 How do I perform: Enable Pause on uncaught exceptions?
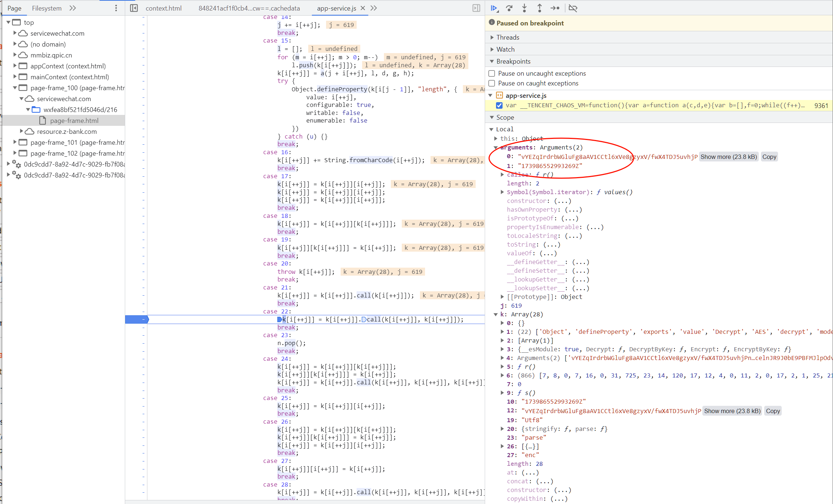[492, 73]
